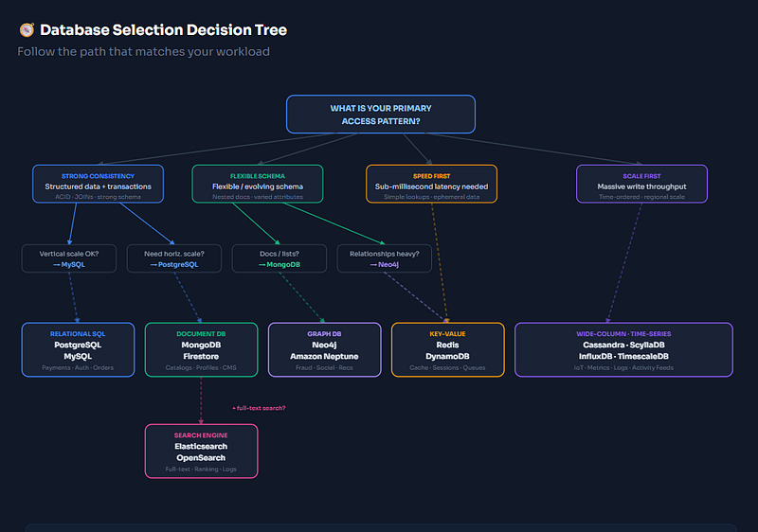Click 'IoT · Metrics · Logs · Activity Feeds' caption
The width and height of the screenshot is (758, 532).
pyautogui.click(x=623, y=368)
